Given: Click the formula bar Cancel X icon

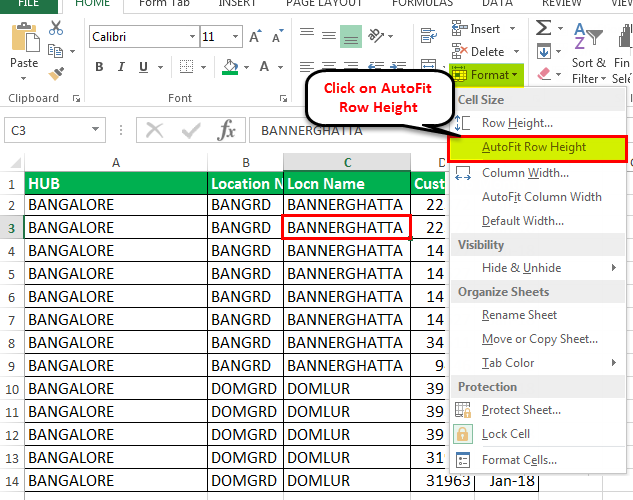Looking at the screenshot, I should coord(154,130).
